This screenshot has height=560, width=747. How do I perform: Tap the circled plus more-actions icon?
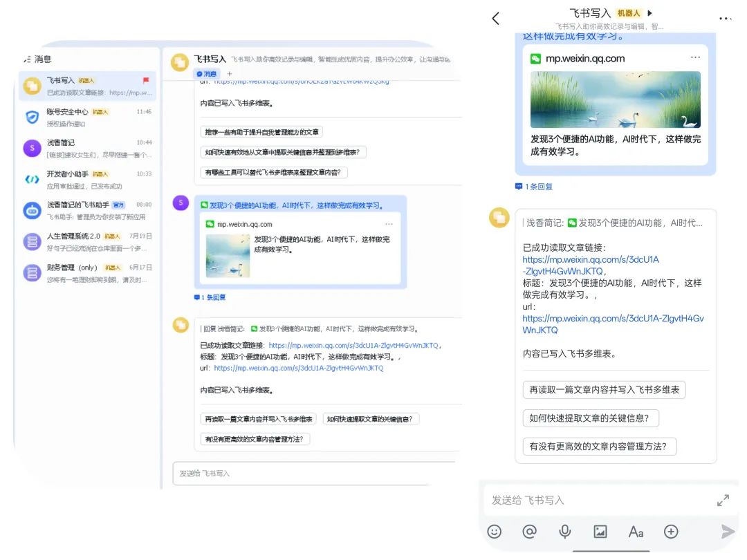[671, 532]
